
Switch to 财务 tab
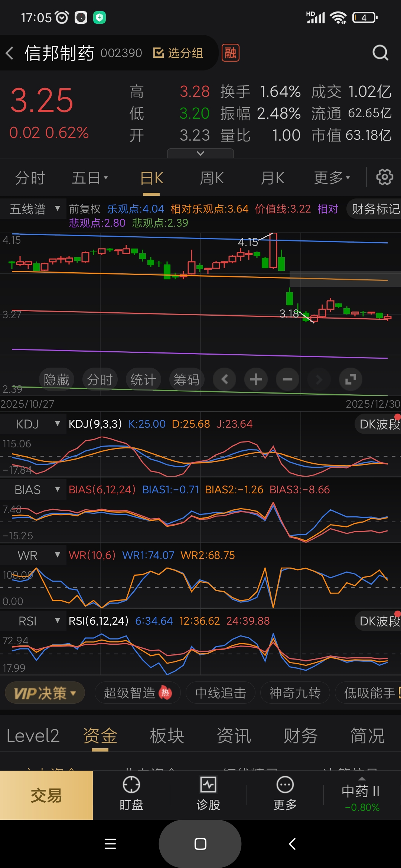[301, 736]
